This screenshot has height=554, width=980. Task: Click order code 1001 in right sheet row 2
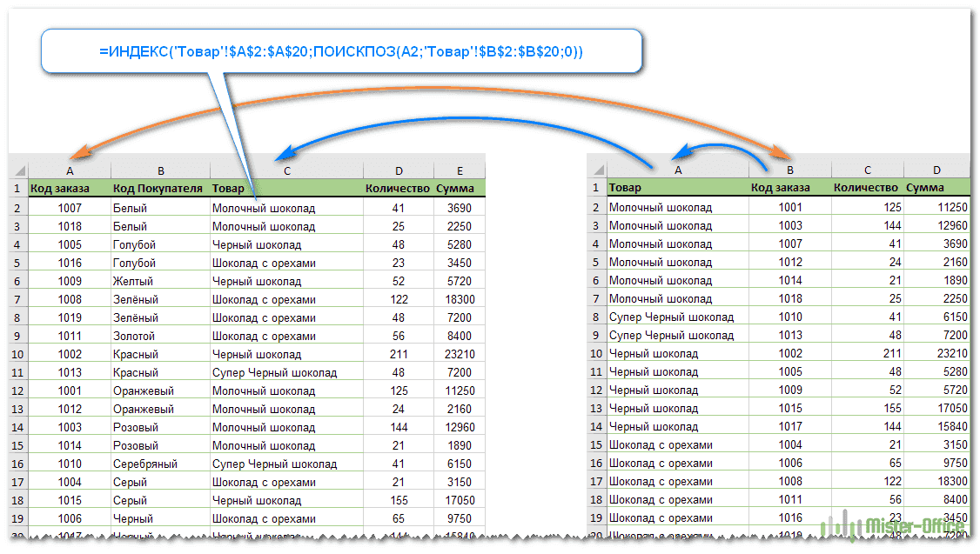[x=790, y=207]
